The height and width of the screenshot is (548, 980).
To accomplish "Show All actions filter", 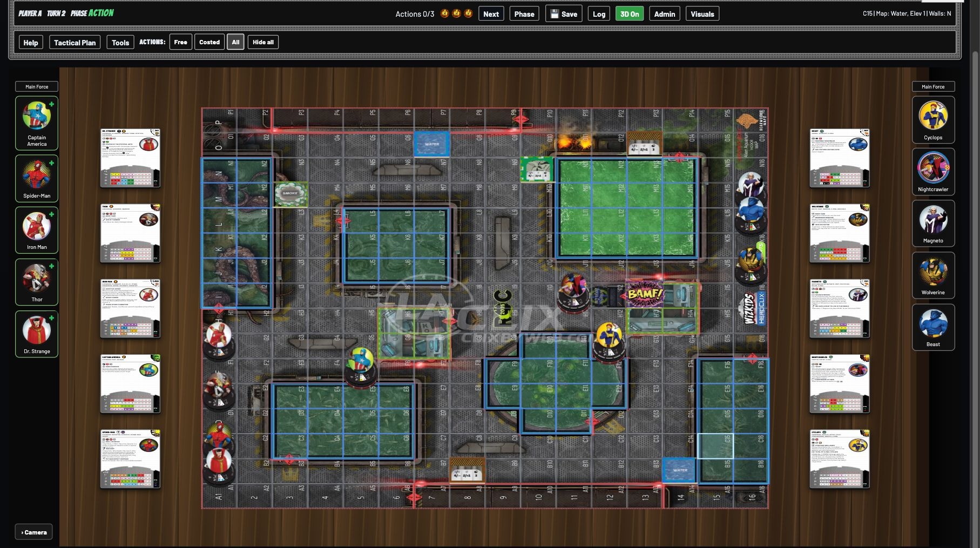I will pyautogui.click(x=235, y=42).
